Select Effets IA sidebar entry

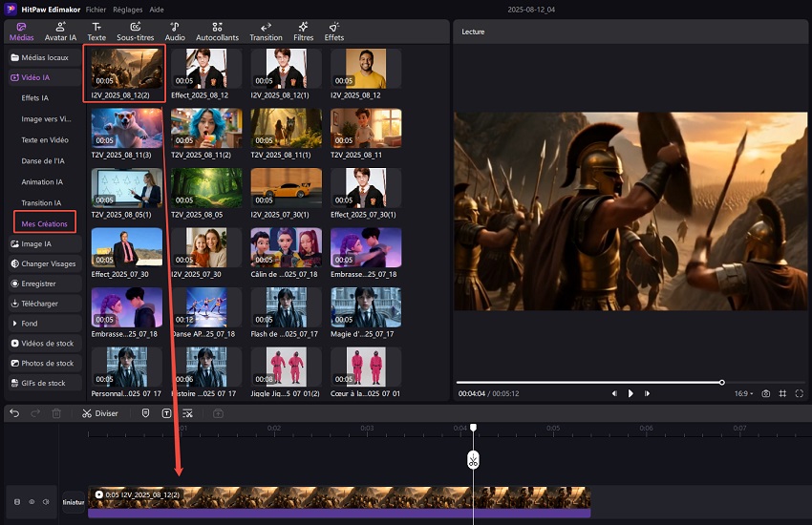(34, 97)
